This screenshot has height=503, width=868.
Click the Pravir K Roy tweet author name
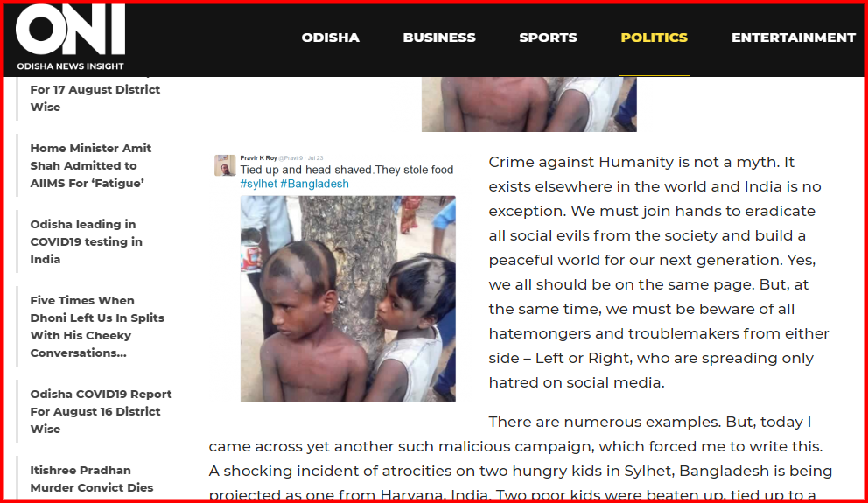258,157
